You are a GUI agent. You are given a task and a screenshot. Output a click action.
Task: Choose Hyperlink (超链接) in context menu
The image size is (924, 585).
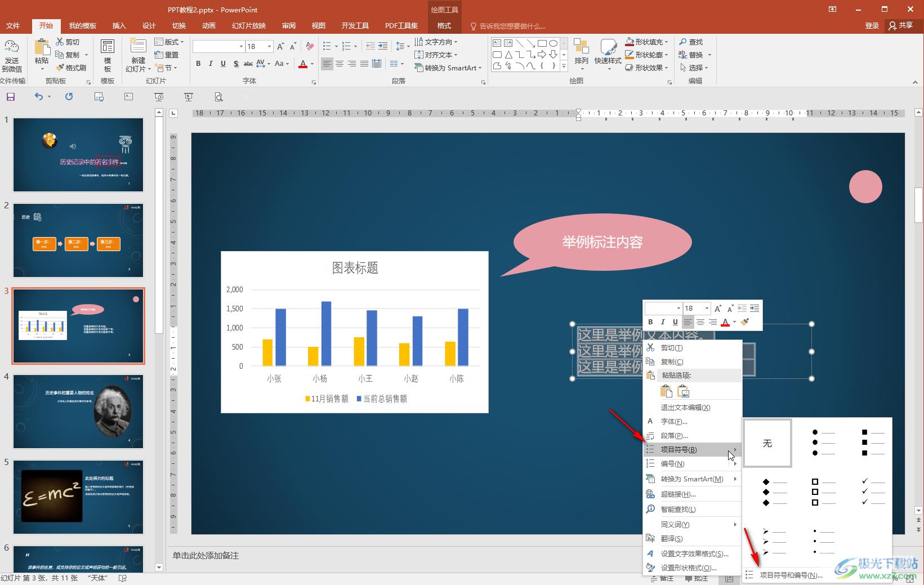pos(692,494)
